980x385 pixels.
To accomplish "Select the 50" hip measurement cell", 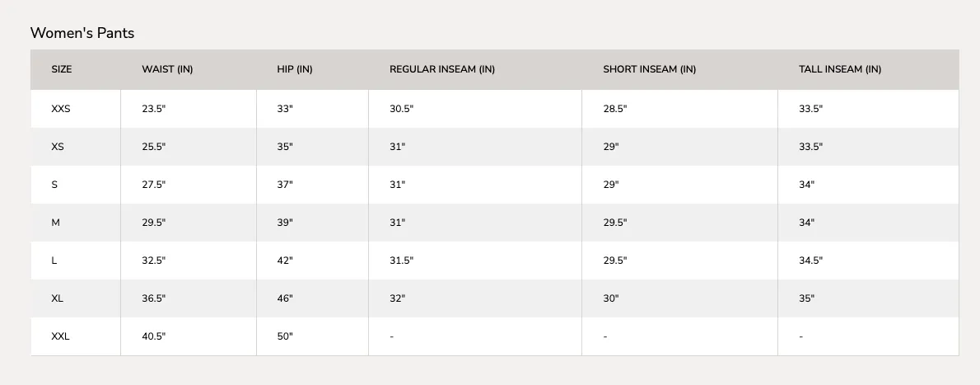I will pos(285,336).
